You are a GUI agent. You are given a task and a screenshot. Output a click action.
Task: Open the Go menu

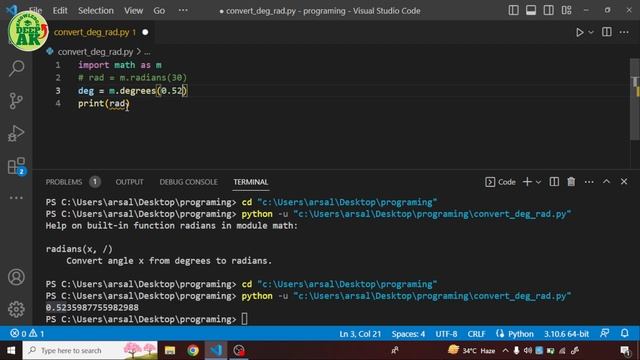point(159,11)
